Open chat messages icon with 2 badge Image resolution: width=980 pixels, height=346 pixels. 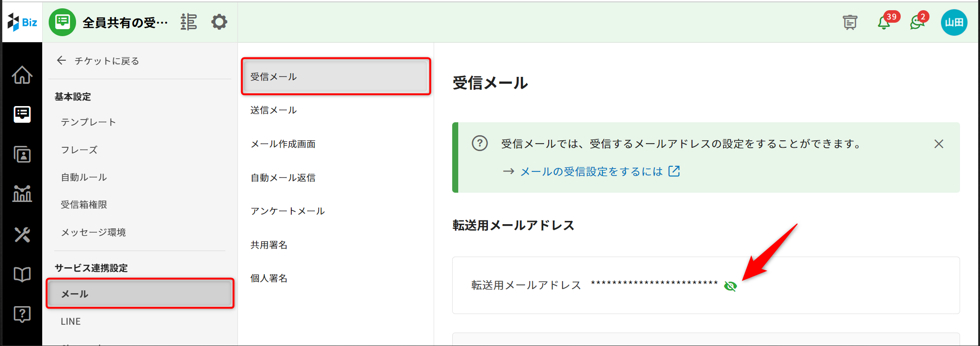coord(917,22)
